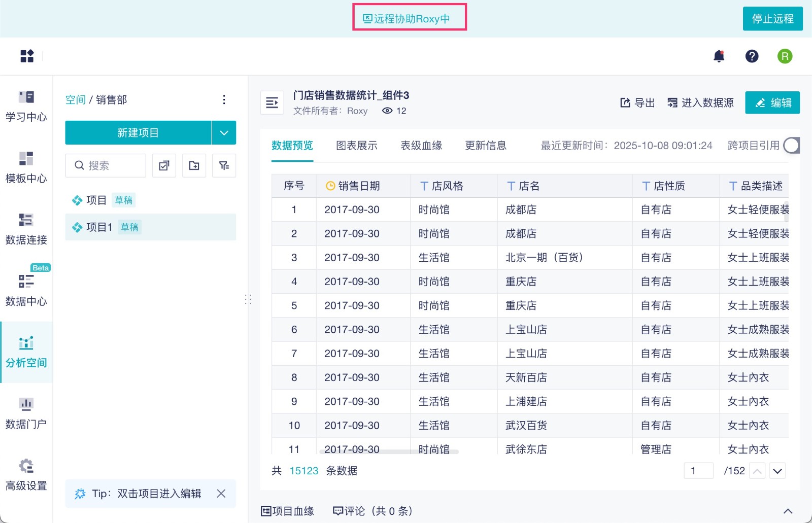Open the help question mark icon
Screen dimensions: 812x523
pos(752,56)
